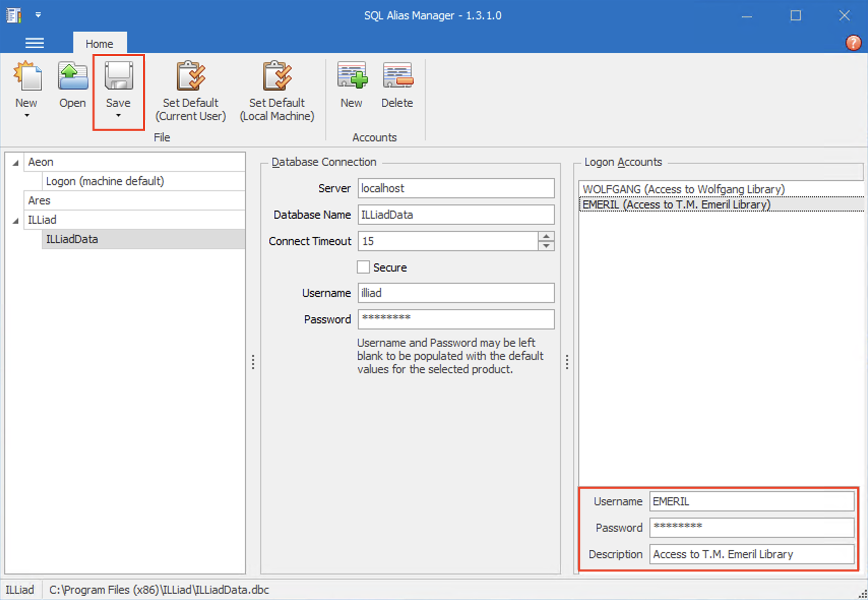Image resolution: width=868 pixels, height=600 pixels.
Task: Click the Server field containing localhost
Action: (x=455, y=188)
